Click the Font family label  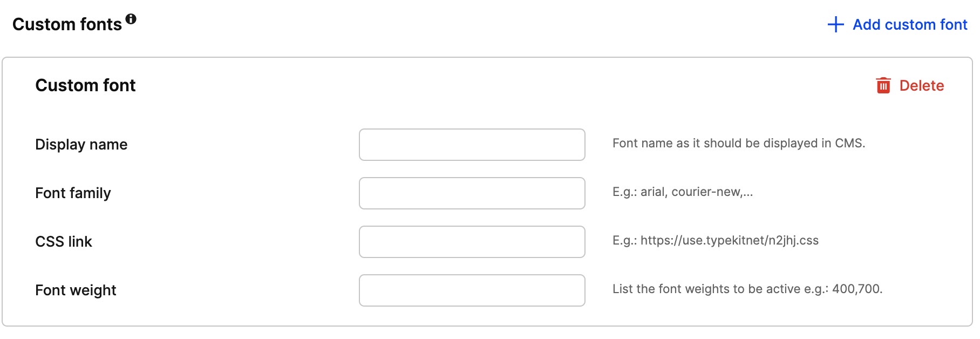[x=73, y=193]
